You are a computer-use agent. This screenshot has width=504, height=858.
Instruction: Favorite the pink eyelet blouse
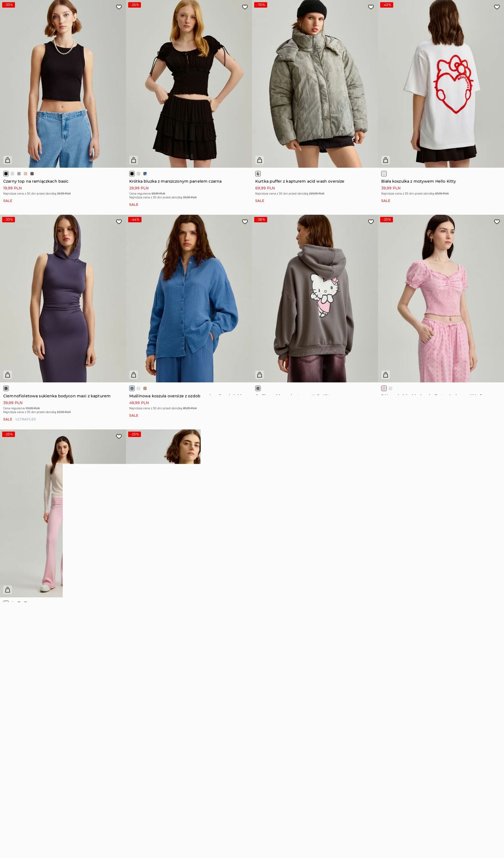coord(497,222)
